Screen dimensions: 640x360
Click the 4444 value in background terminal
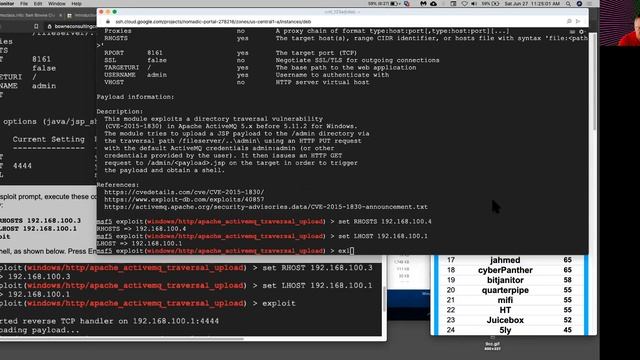click(22, 166)
